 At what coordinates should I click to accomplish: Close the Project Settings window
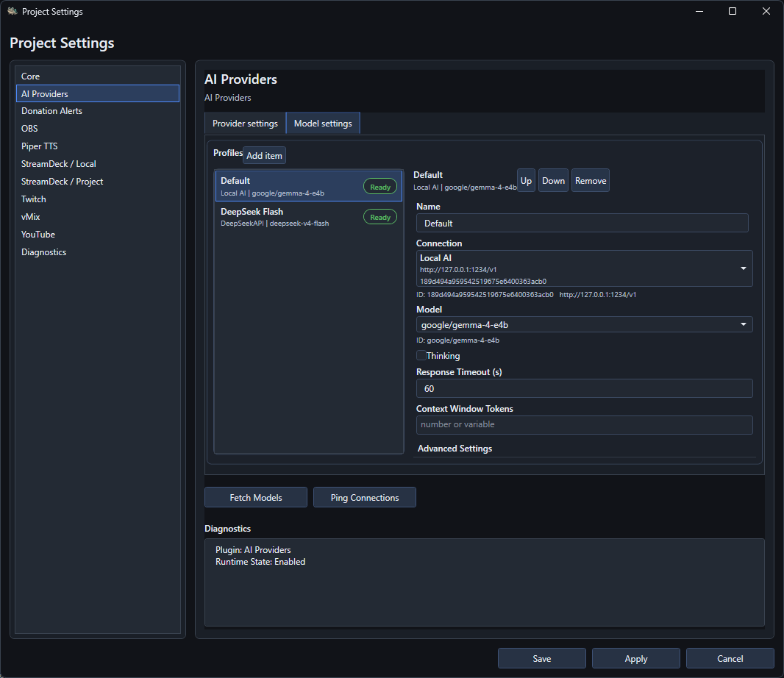[x=766, y=11]
